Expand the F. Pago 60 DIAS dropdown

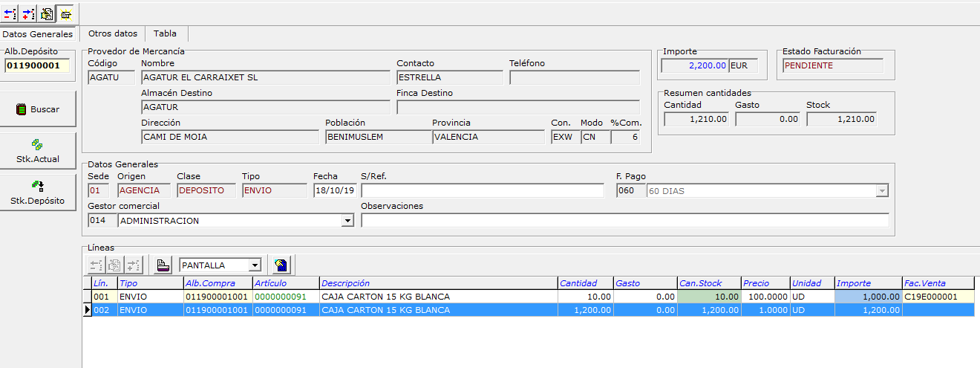click(882, 191)
